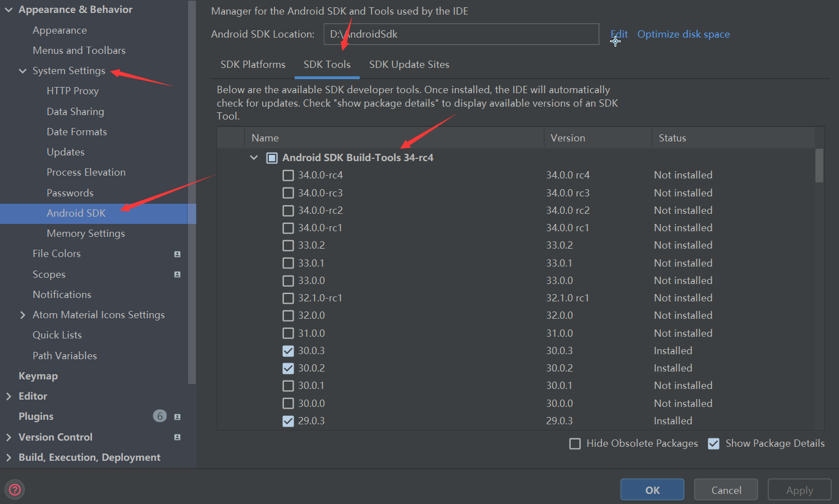Select the Updates settings item
Viewport: 839px width, 504px height.
(66, 152)
